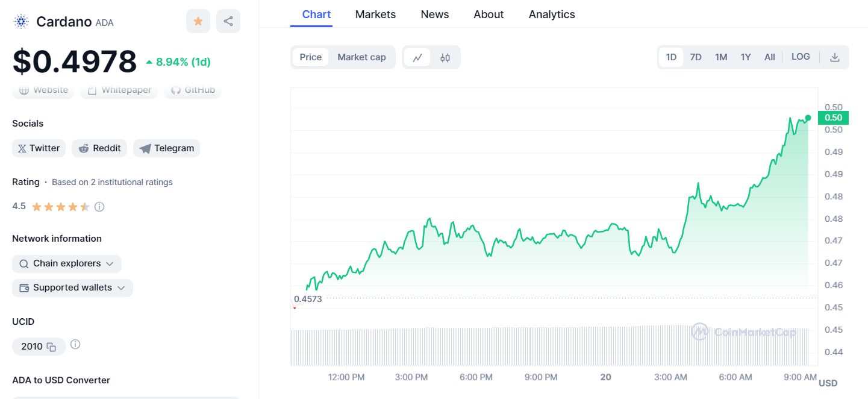Viewport: 868px width, 399px height.
Task: Set chart range to 1Y
Action: pos(746,57)
